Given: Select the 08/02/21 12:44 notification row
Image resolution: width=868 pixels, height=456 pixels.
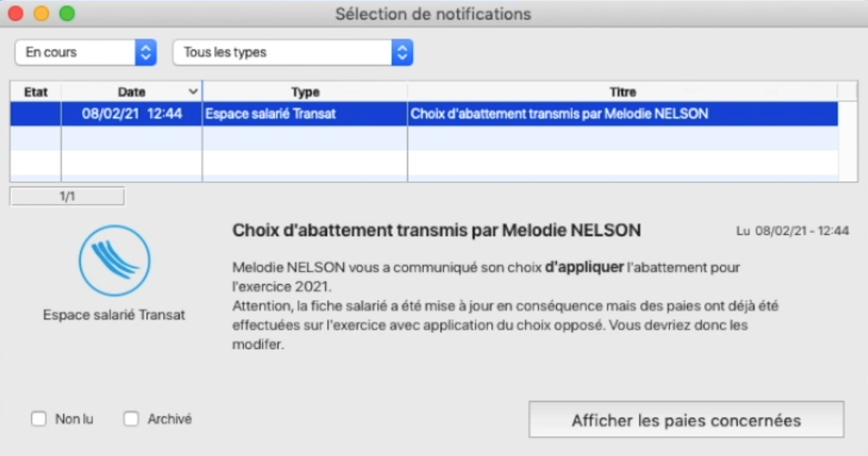Looking at the screenshot, I should [x=424, y=113].
